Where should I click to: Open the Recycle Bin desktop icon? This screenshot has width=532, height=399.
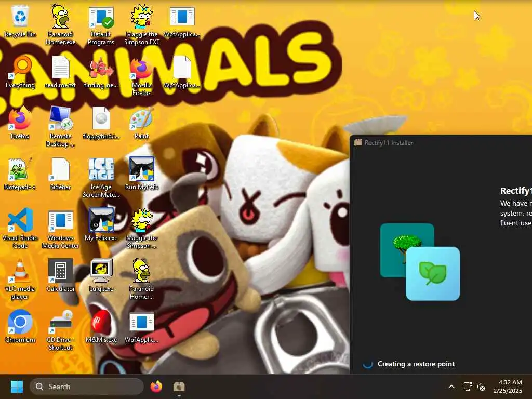point(20,21)
